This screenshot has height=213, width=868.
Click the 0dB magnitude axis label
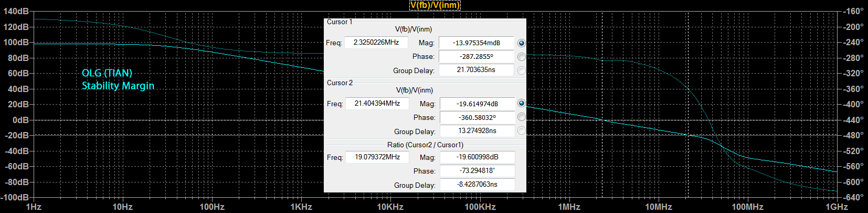(x=20, y=120)
